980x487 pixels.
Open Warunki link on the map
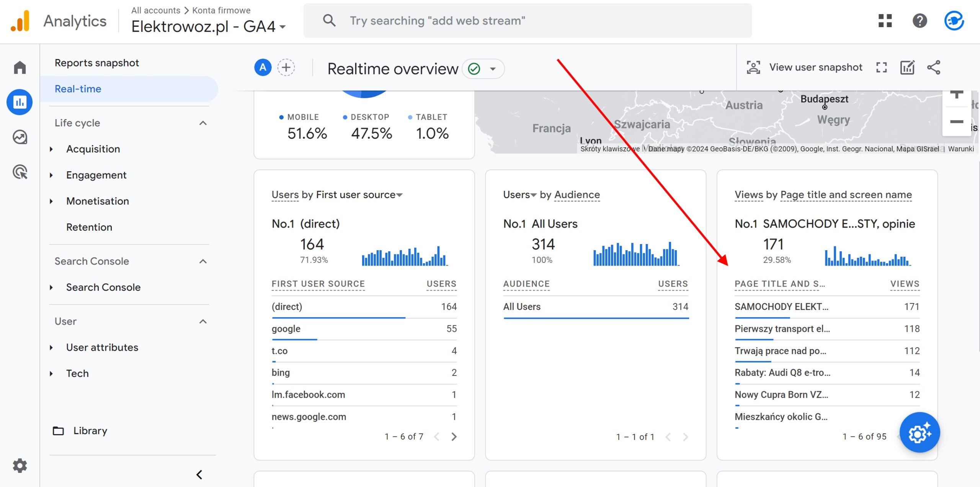[x=961, y=149]
